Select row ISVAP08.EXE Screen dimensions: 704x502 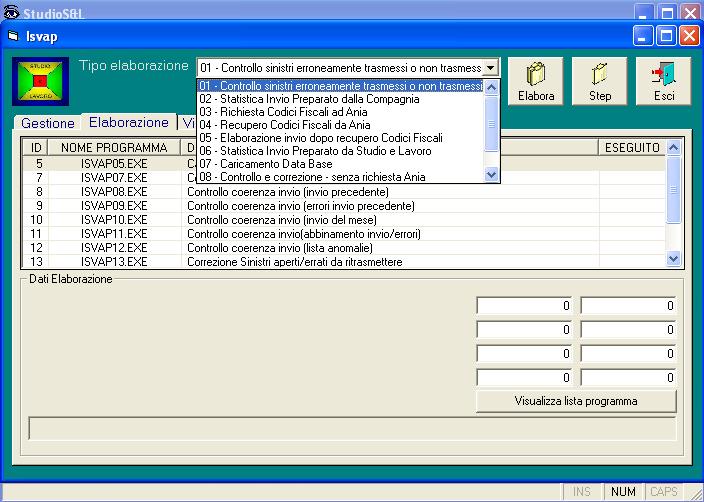343,192
